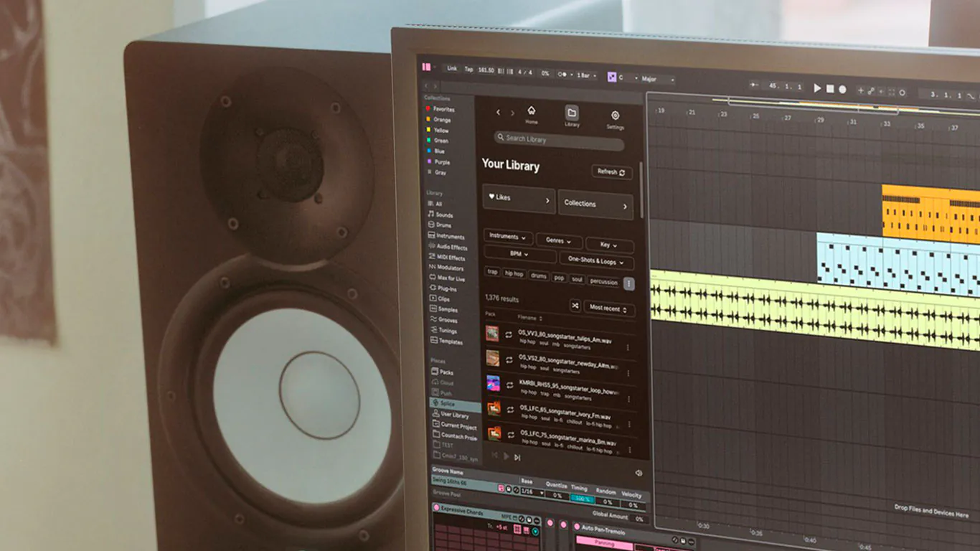
Task: Skip to next sample in preview player
Action: (517, 457)
